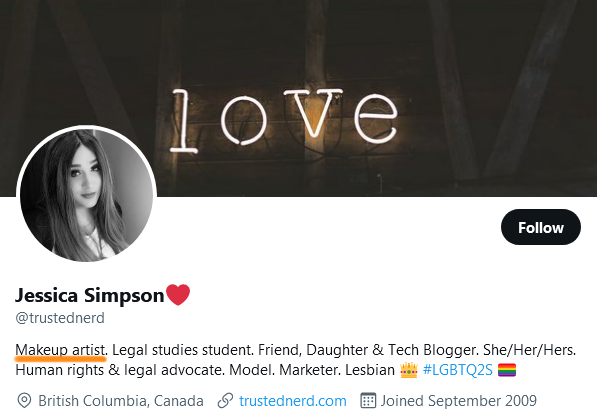
Task: Click the red heart emoji after the name
Action: coord(178,295)
